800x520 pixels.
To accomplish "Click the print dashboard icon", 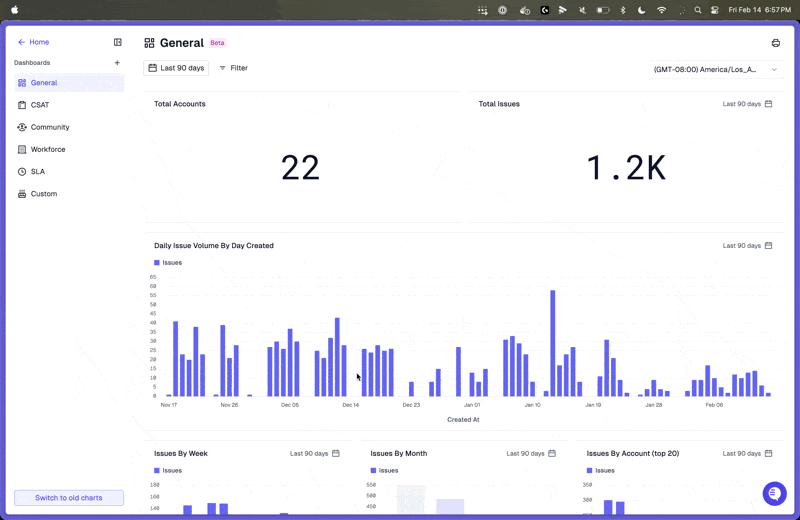I will pyautogui.click(x=776, y=43).
